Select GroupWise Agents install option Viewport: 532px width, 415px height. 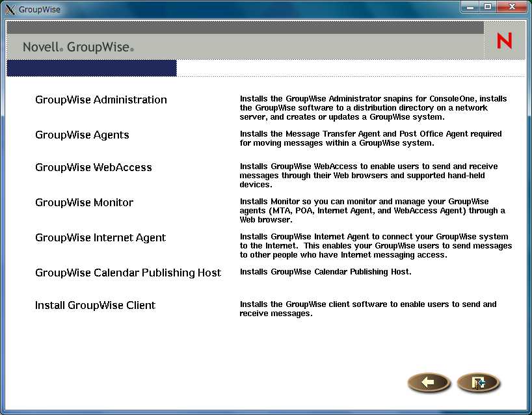[x=82, y=135]
